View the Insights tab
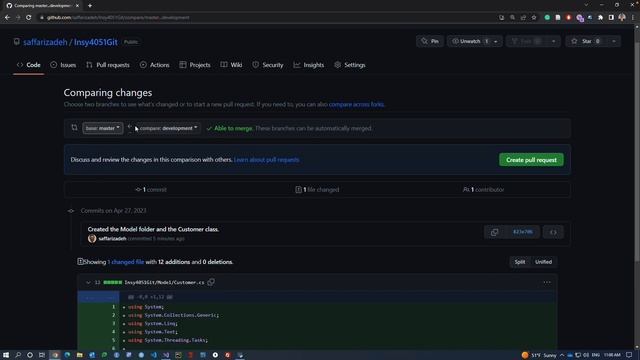 click(x=309, y=65)
